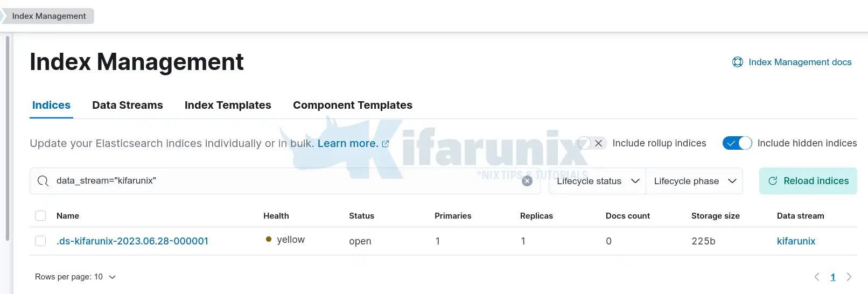Enable Include rollup indices switch
The width and height of the screenshot is (868, 294).
coord(592,143)
